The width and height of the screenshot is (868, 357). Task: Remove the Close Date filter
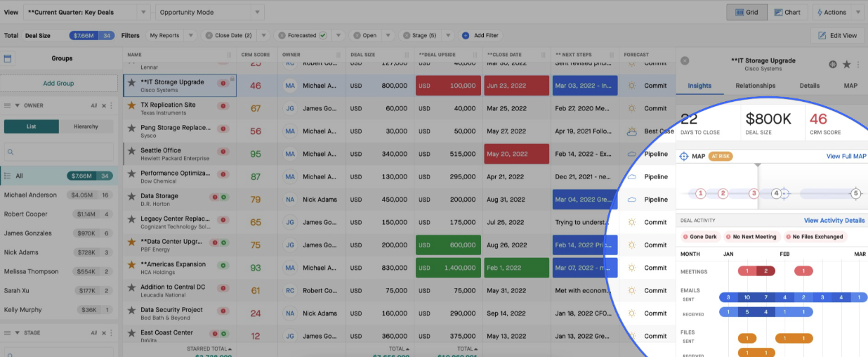point(208,35)
